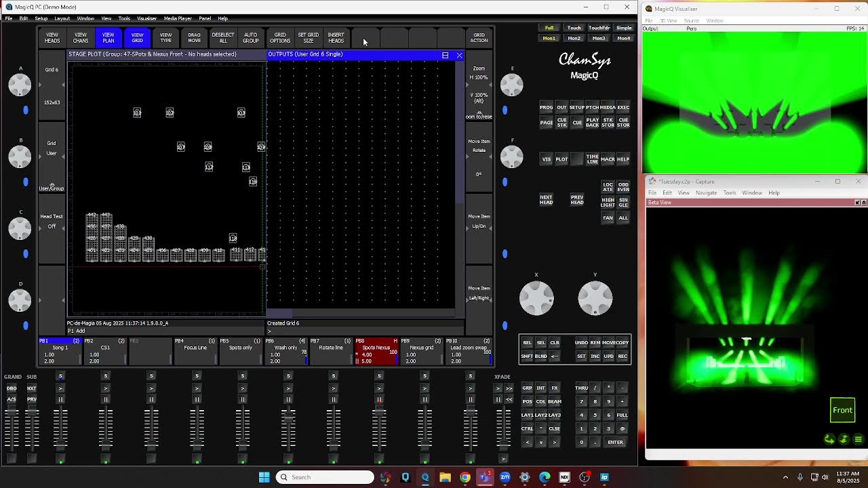Viewport: 868px width, 488px height.
Task: Click the MEDIA window button
Action: (x=608, y=107)
